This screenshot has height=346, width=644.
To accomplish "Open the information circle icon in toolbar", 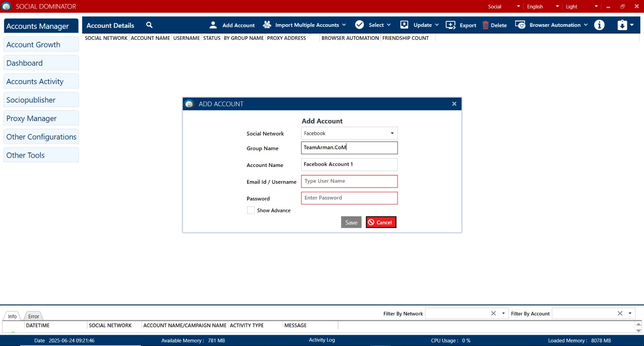I will [x=599, y=25].
